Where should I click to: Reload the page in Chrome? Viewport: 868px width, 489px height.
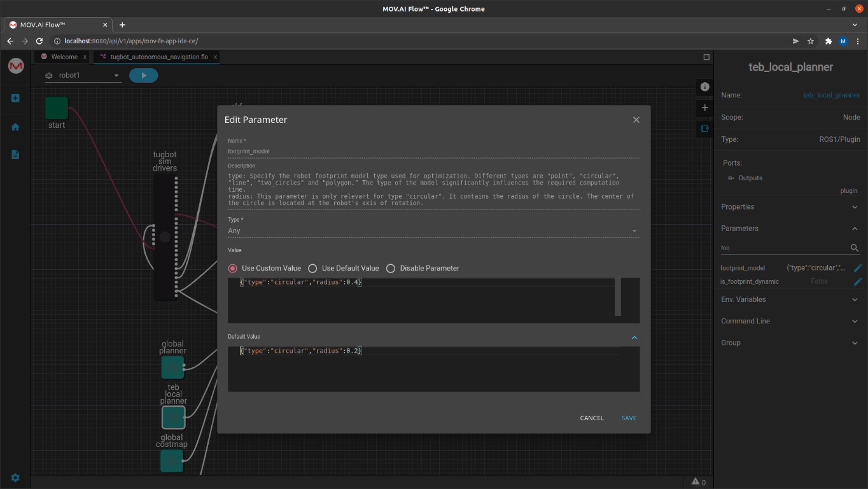point(39,41)
